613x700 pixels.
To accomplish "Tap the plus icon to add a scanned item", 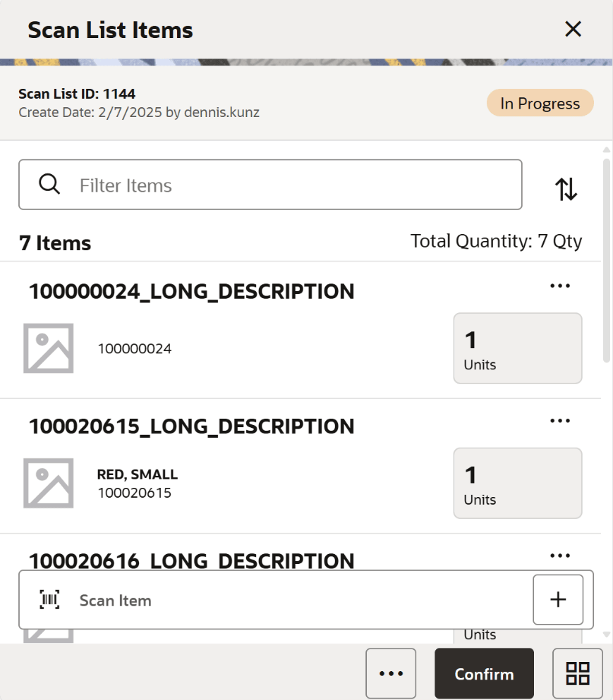I will [x=558, y=599].
